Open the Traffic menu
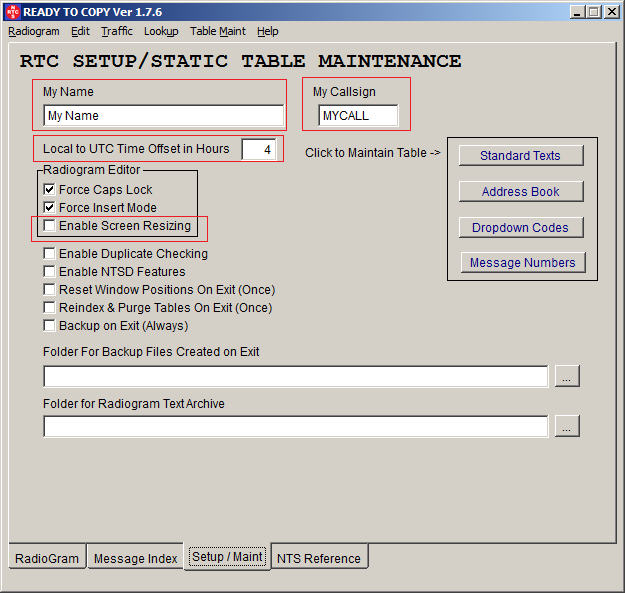625x593 pixels. 116,31
